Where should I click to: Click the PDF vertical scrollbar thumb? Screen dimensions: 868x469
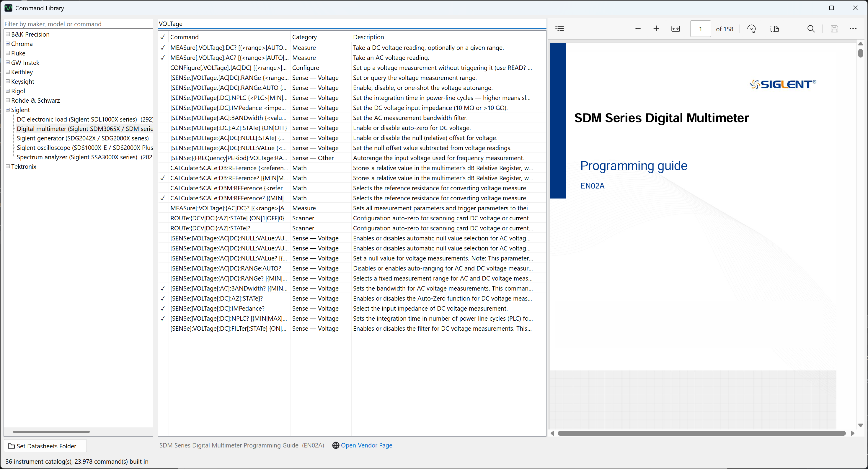coord(860,53)
